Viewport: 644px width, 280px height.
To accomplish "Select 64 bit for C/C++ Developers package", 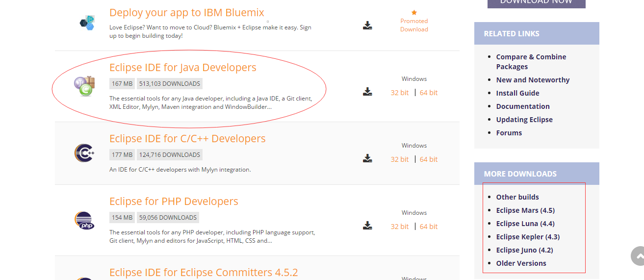I will pos(429,159).
